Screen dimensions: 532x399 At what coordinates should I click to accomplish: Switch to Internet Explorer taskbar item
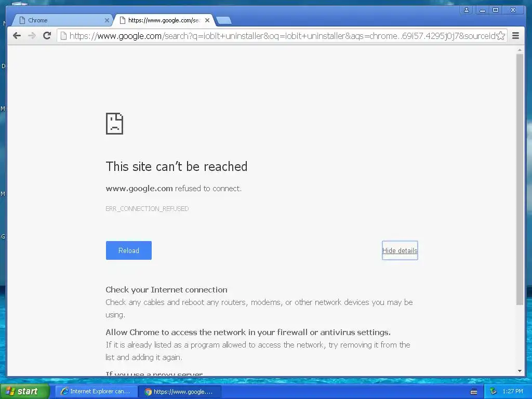(96, 392)
